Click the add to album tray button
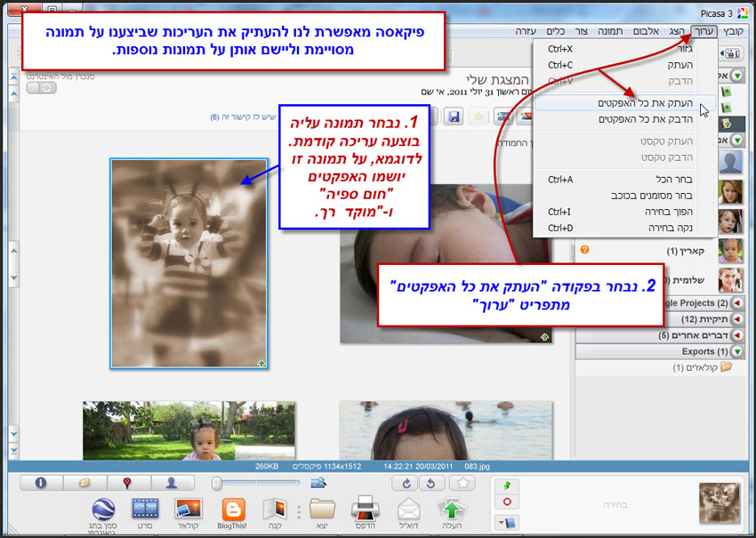Screen dimensions: 756x538 pyautogui.click(x=507, y=523)
